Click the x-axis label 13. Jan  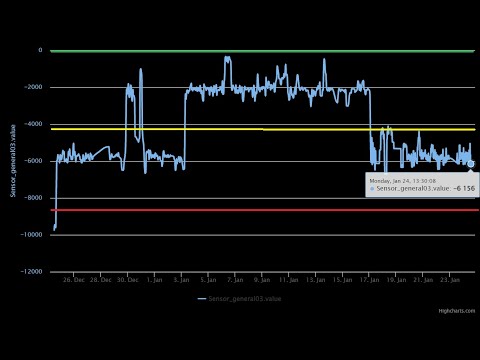316,280
